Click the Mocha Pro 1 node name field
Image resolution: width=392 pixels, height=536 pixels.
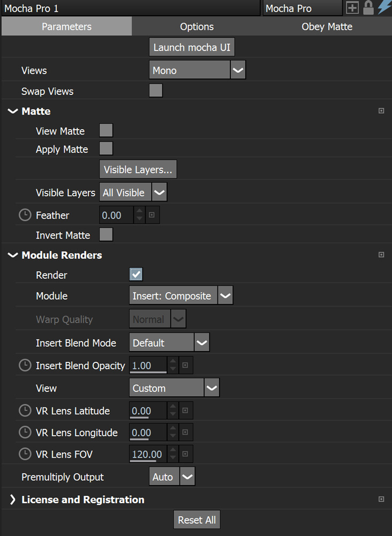click(131, 8)
